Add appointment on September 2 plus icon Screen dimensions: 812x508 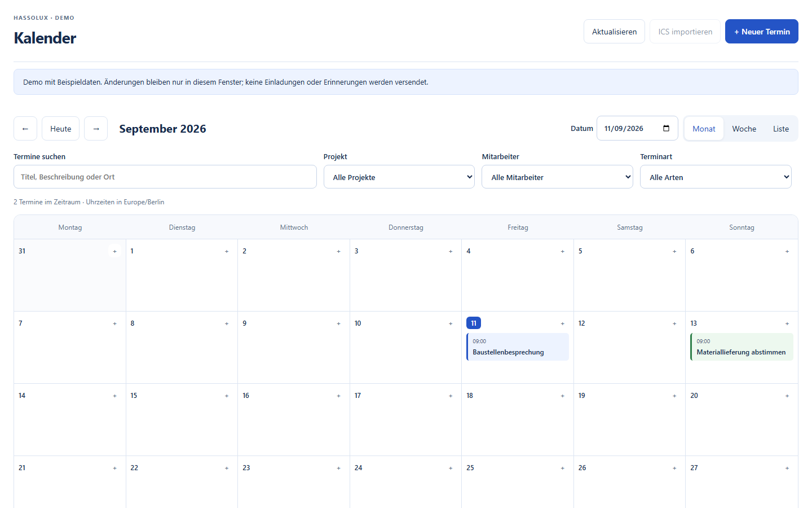pyautogui.click(x=338, y=251)
